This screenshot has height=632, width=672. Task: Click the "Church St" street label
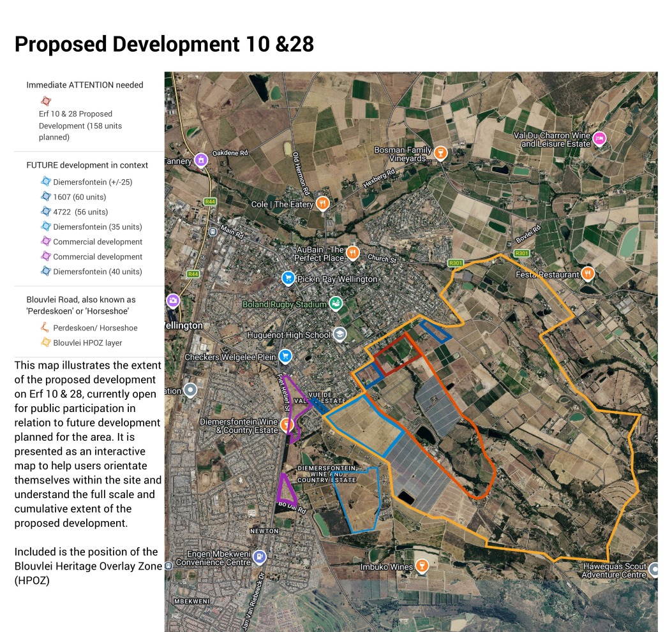(x=382, y=258)
